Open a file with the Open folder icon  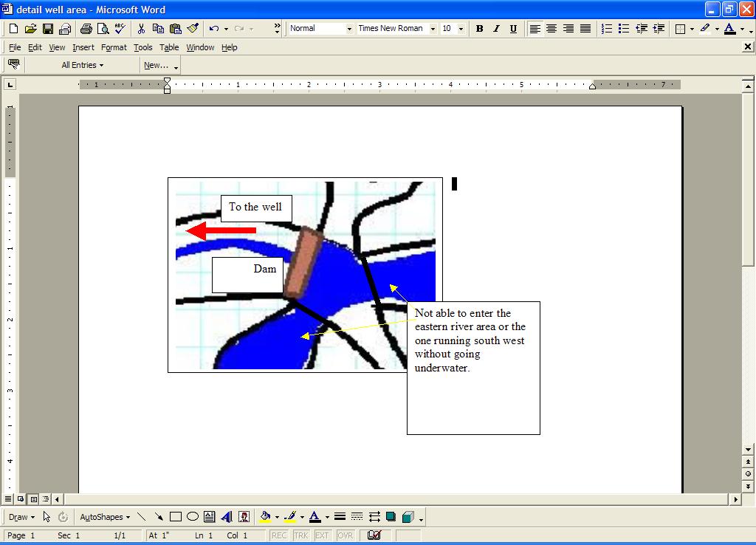coord(30,29)
